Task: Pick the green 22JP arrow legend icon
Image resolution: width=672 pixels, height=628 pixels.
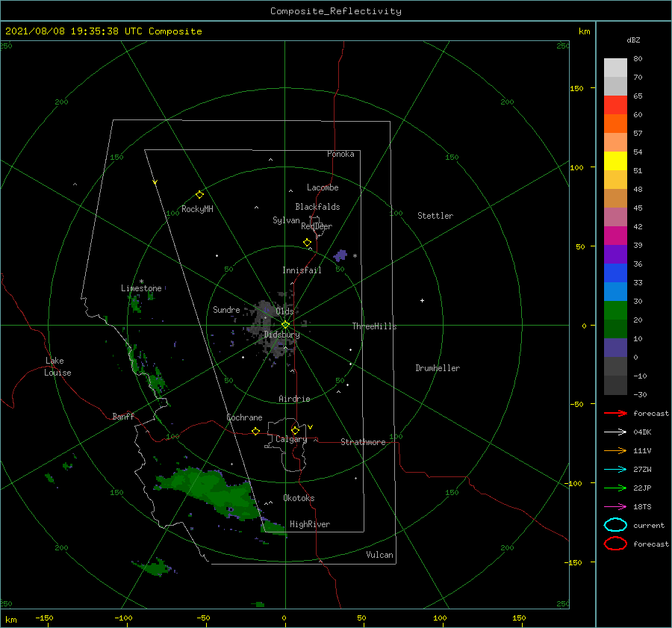Action: [615, 488]
